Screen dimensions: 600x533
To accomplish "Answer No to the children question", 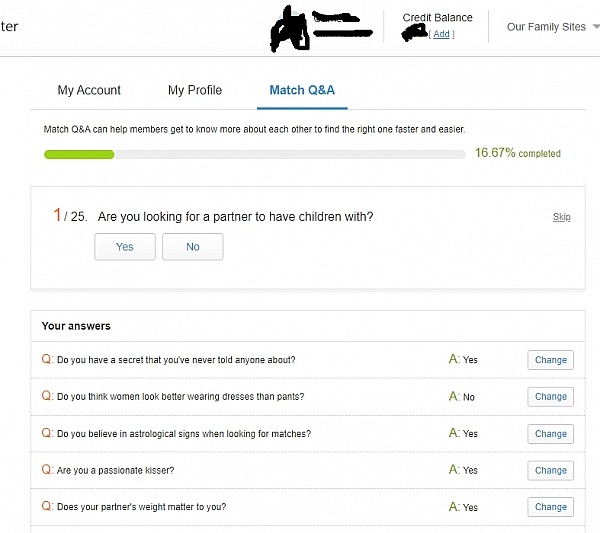I will point(193,247).
